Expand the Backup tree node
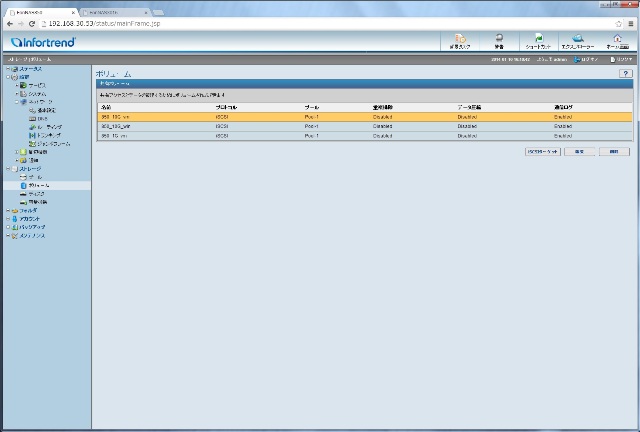 7,226
